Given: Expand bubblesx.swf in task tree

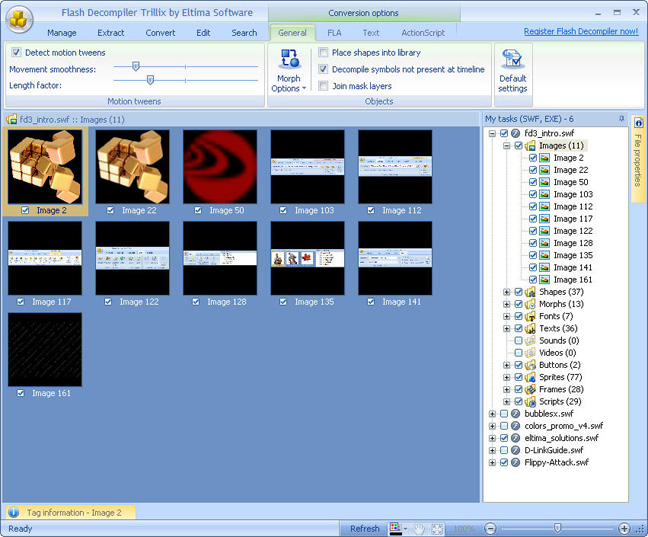Looking at the screenshot, I should (492, 413).
